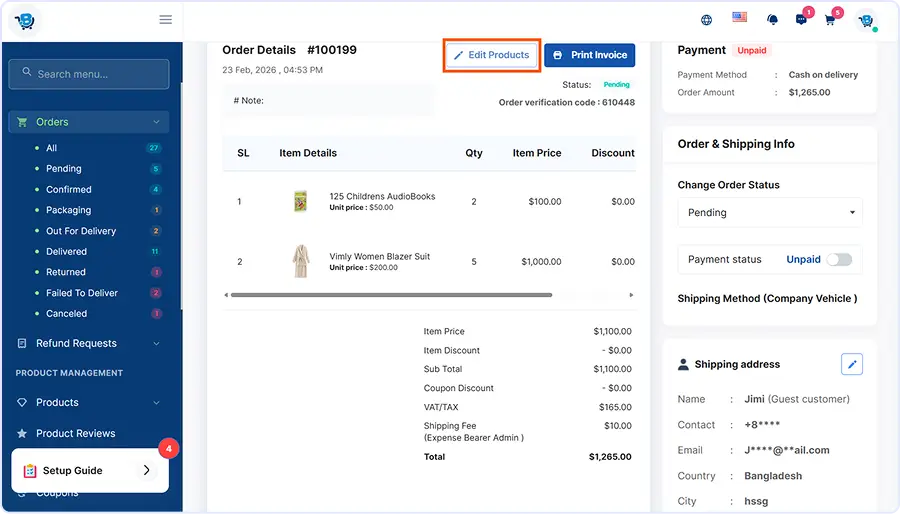This screenshot has width=900, height=514.
Task: Click the All orders count badge 27
Action: [154, 148]
